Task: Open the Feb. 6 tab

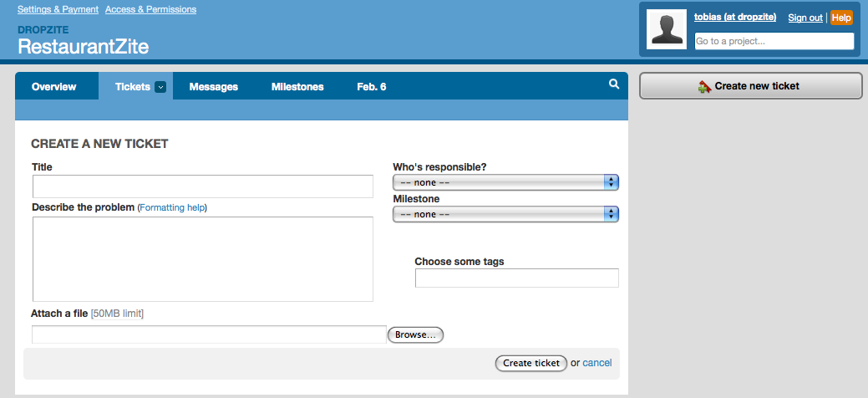Action: point(371,87)
